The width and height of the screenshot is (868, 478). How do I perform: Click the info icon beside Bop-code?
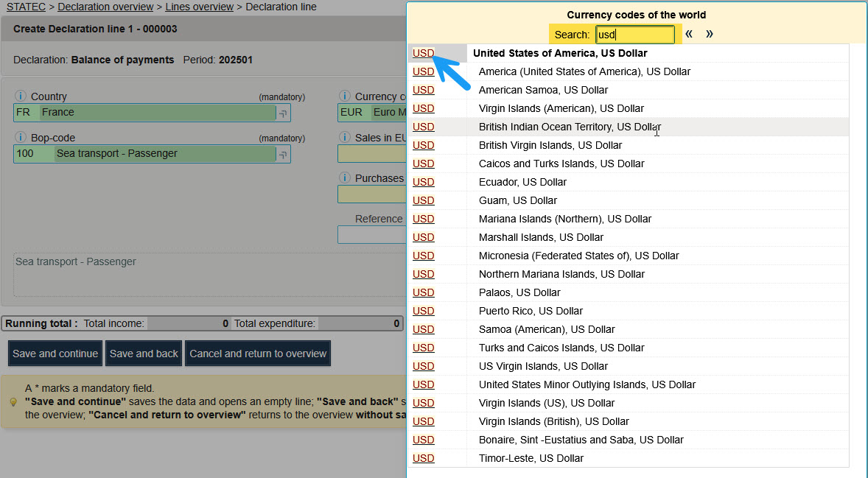[x=21, y=138]
